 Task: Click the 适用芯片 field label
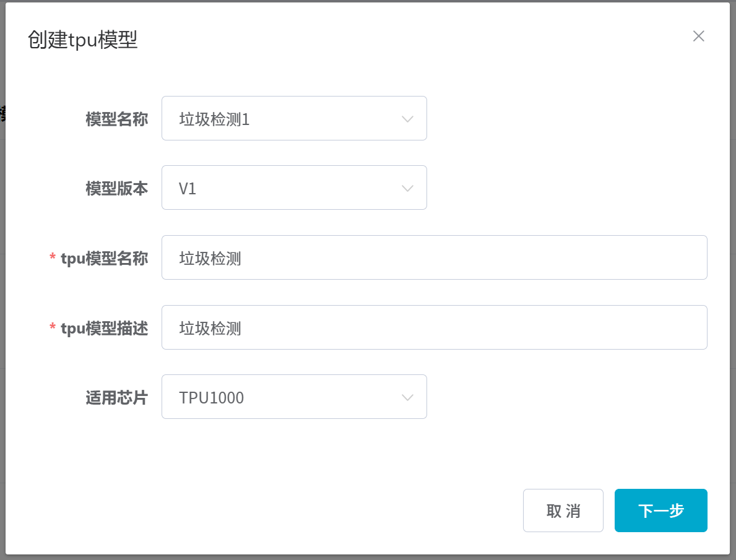[x=116, y=397]
